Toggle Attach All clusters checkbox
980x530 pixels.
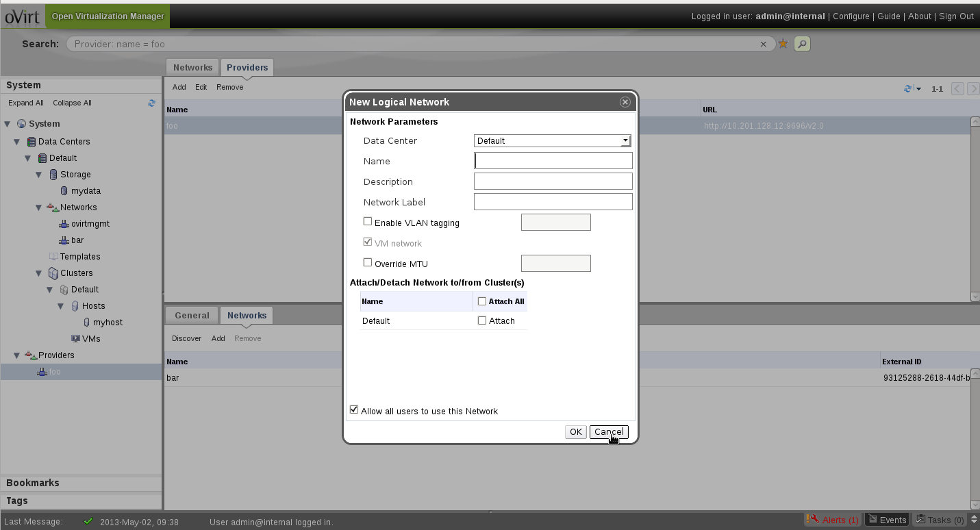[x=482, y=301]
